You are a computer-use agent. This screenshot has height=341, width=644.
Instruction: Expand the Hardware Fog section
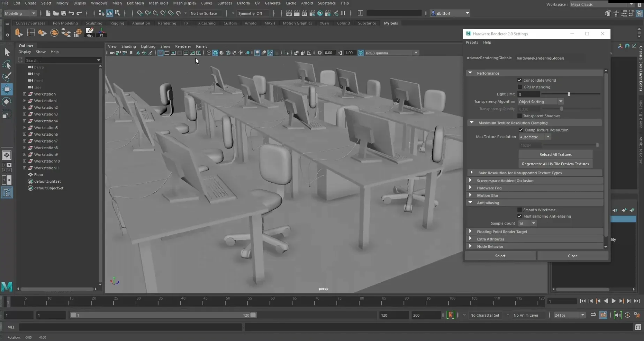(x=470, y=188)
